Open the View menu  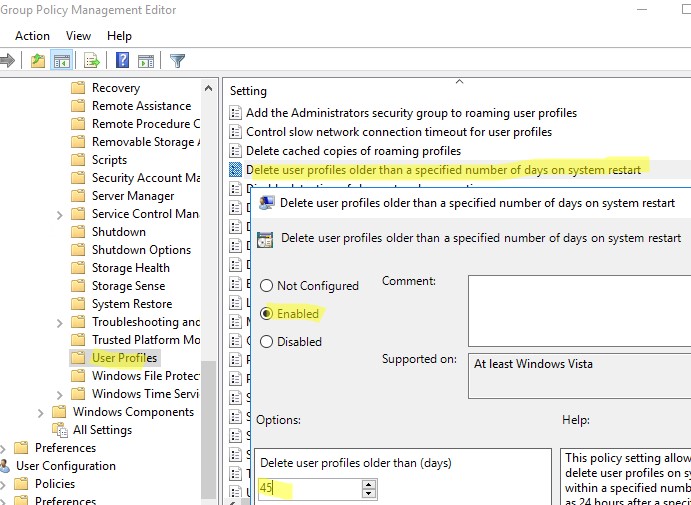(78, 36)
